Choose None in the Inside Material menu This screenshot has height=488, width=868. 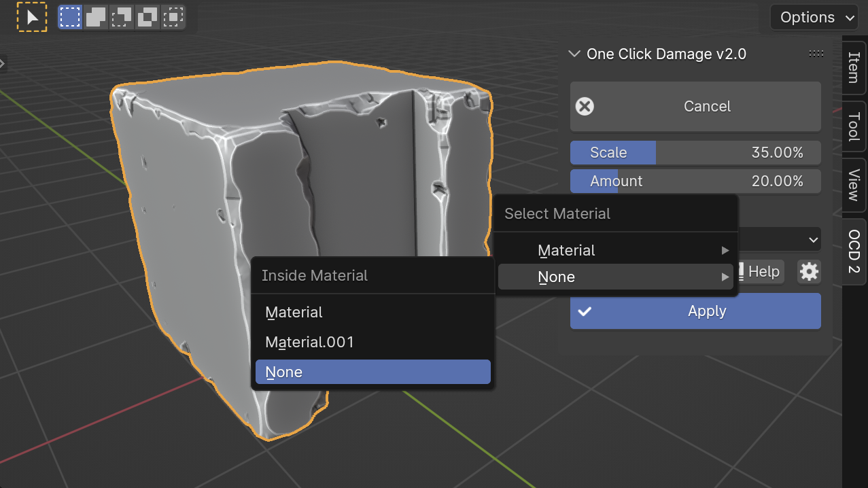coord(372,372)
